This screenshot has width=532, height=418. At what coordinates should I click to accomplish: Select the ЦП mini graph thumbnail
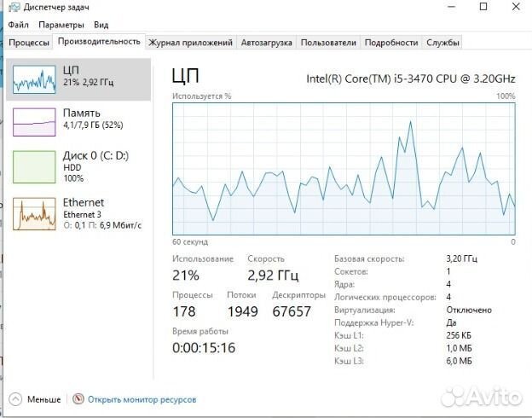34,79
